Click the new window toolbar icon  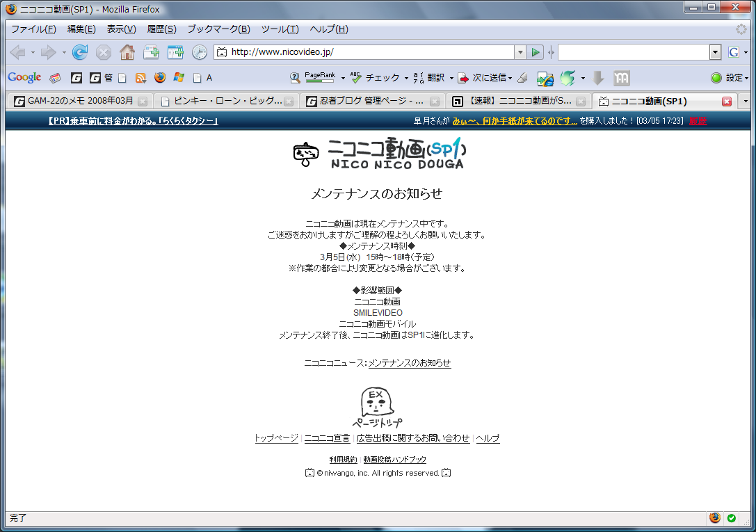pos(175,52)
